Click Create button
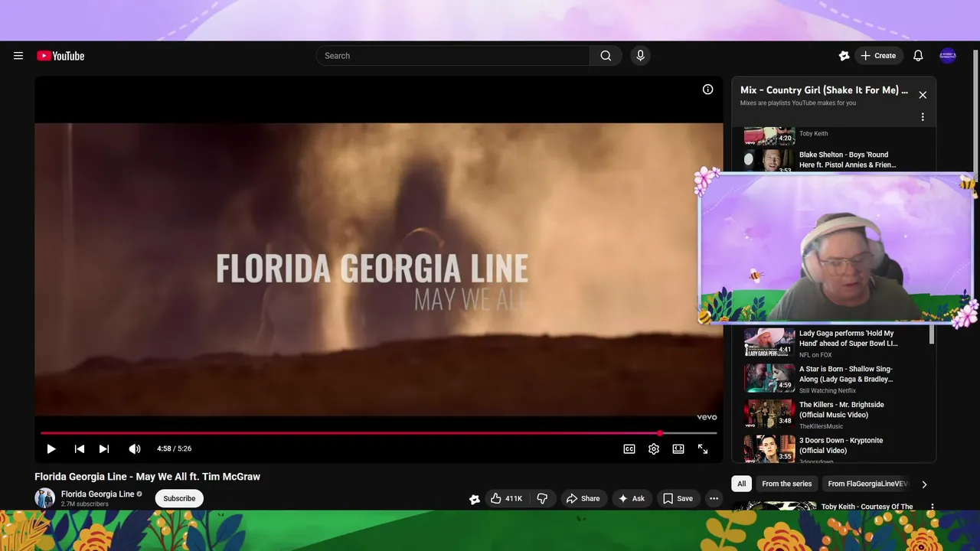The height and width of the screenshot is (551, 980). tap(877, 56)
